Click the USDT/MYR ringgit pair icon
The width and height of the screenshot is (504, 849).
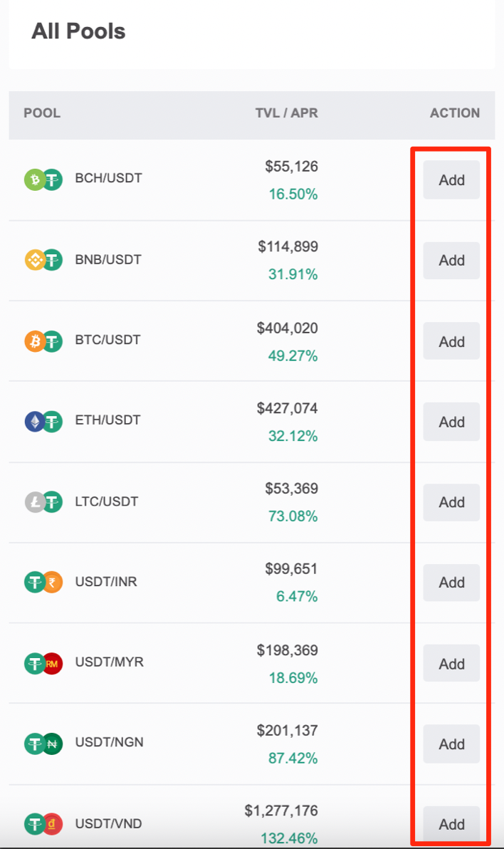(43, 663)
